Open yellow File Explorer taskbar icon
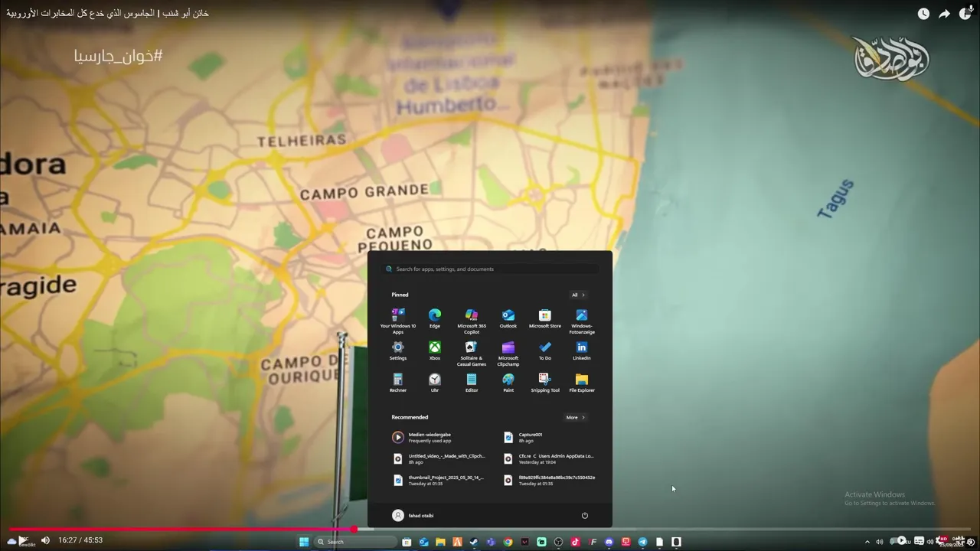The height and width of the screenshot is (551, 980). [x=440, y=542]
